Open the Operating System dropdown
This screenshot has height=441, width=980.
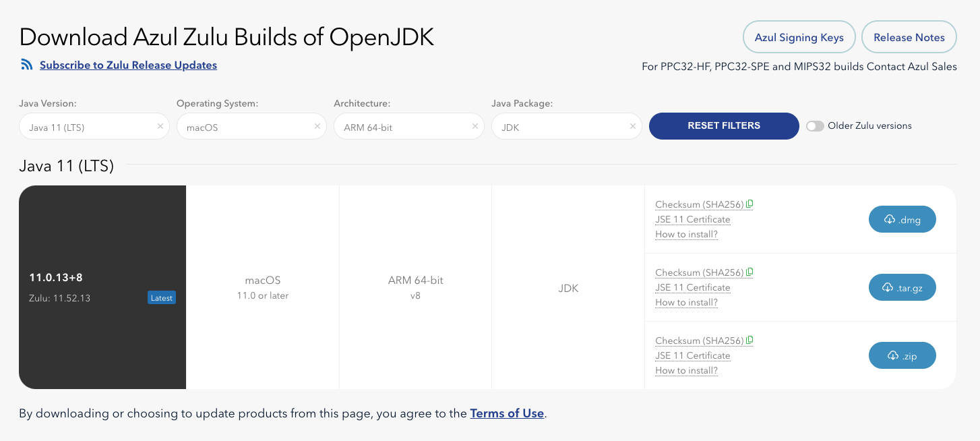click(243, 127)
